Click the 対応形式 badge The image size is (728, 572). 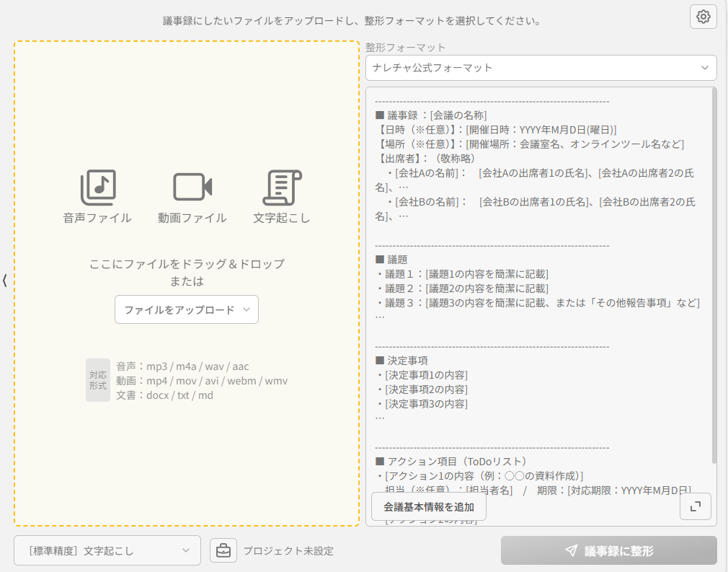pos(98,380)
